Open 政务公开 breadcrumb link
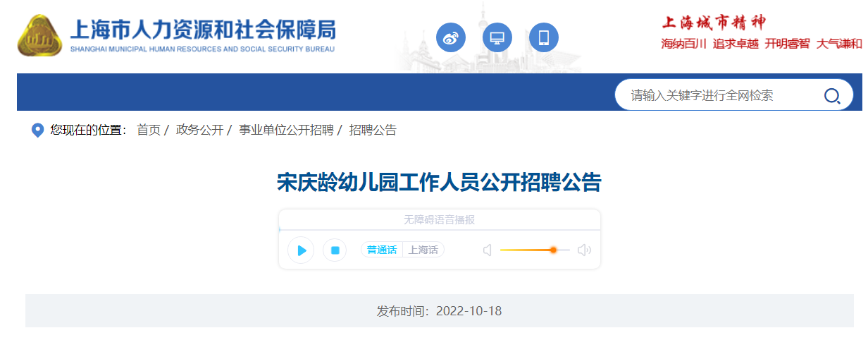The height and width of the screenshot is (340, 868). click(199, 130)
